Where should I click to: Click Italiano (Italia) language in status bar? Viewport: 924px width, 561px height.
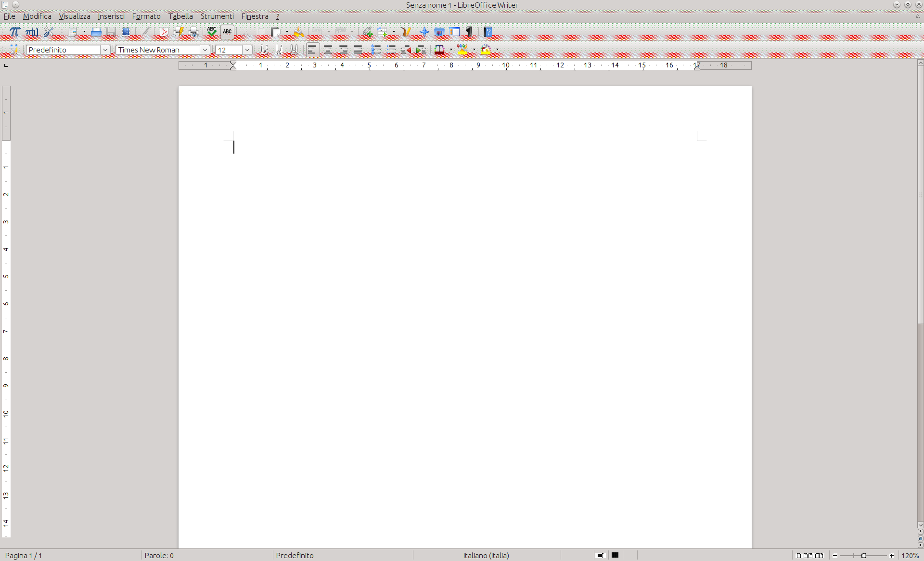pyautogui.click(x=486, y=555)
